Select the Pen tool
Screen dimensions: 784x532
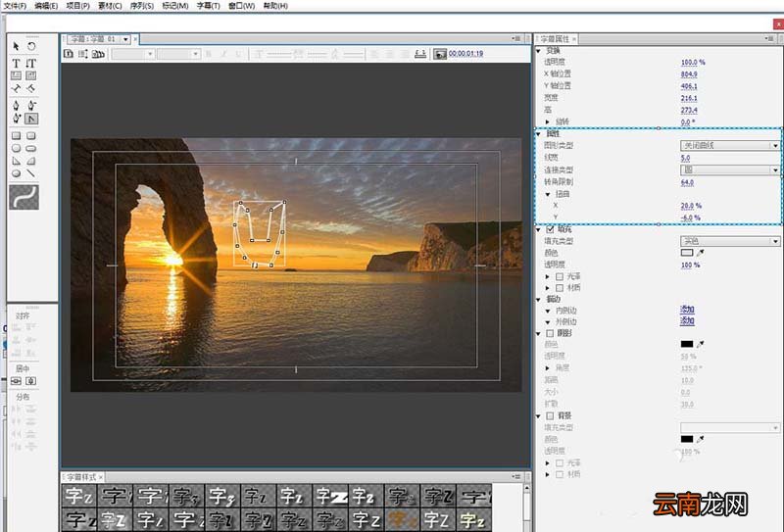[16, 105]
